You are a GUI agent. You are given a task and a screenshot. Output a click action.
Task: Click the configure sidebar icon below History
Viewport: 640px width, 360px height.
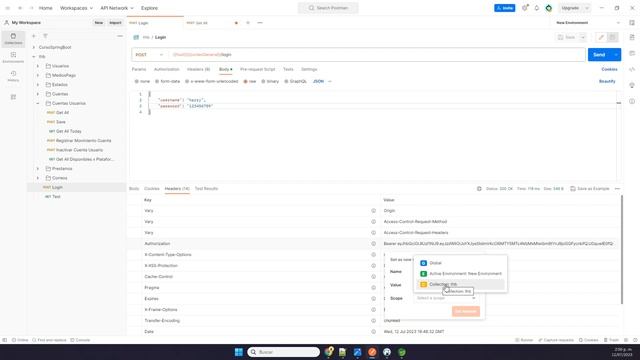click(x=13, y=97)
